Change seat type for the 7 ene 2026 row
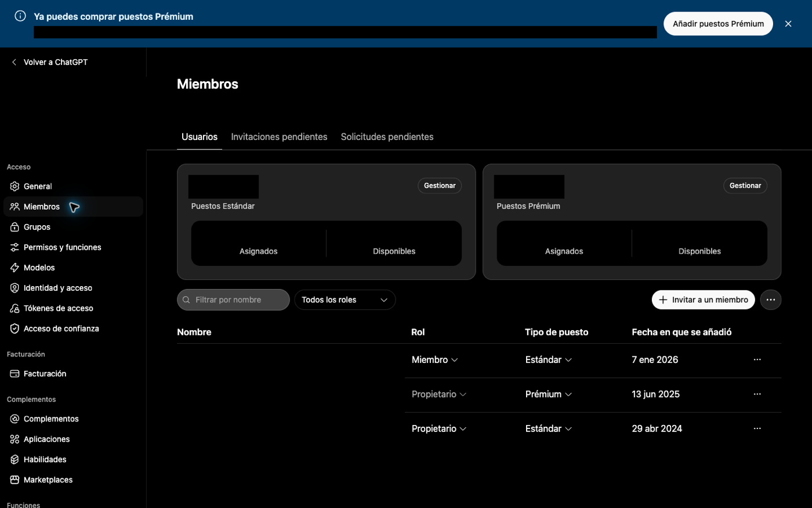The image size is (812, 508). point(549,360)
